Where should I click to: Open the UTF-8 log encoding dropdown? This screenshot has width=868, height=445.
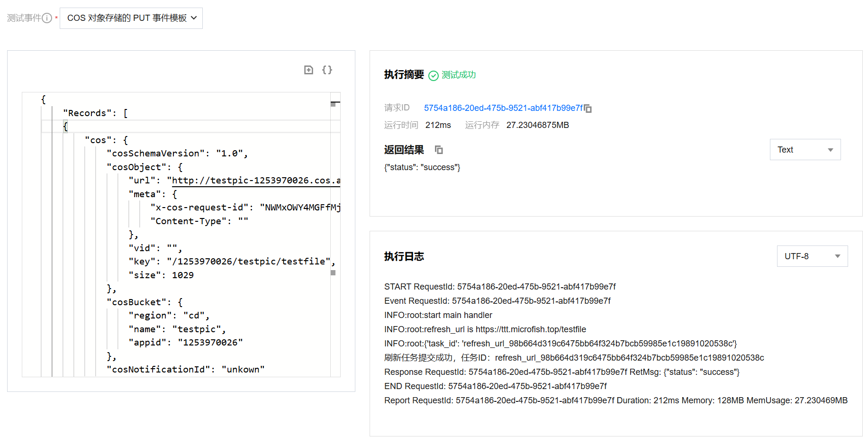click(x=812, y=256)
